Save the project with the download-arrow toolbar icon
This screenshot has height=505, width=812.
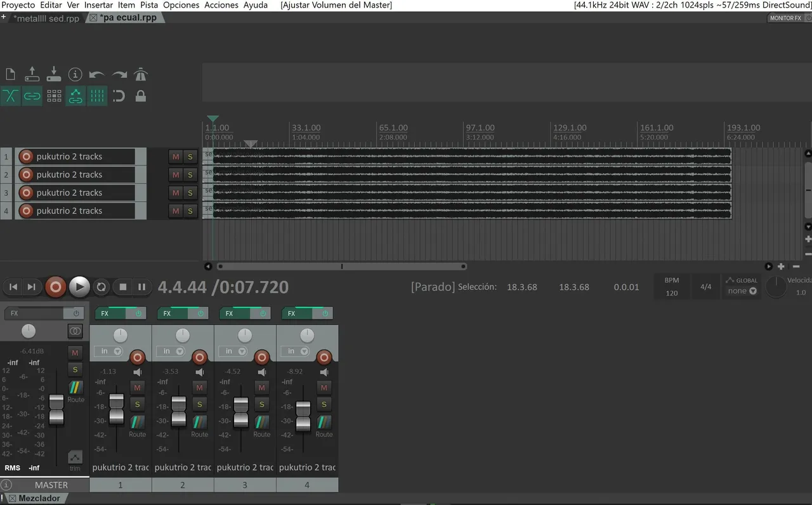click(x=54, y=75)
